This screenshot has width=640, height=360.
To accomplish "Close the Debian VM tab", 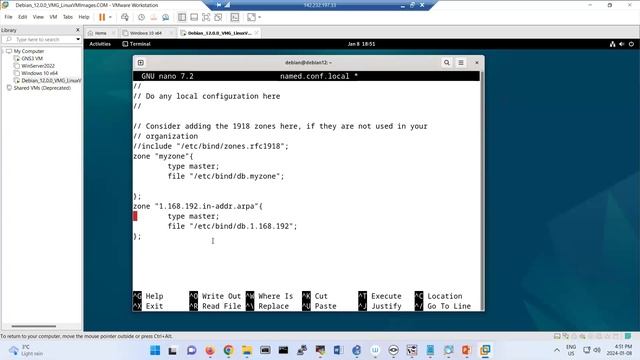I will click(256, 33).
